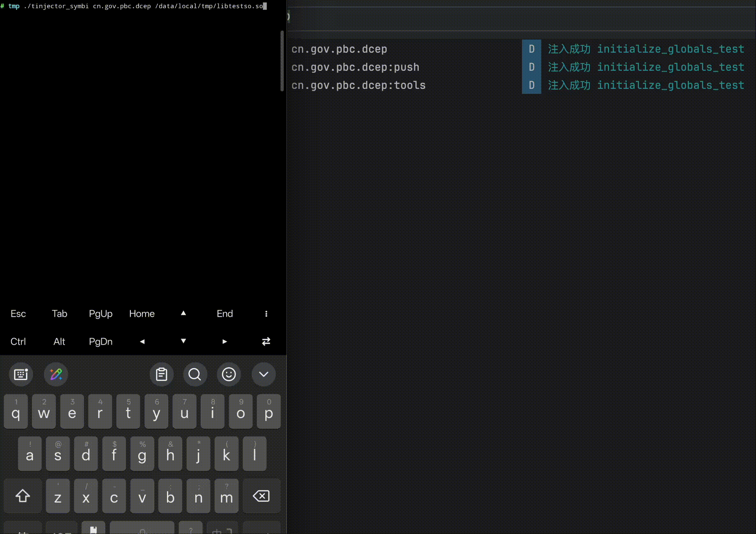
Task: Click the terminal command line text
Action: click(x=134, y=6)
